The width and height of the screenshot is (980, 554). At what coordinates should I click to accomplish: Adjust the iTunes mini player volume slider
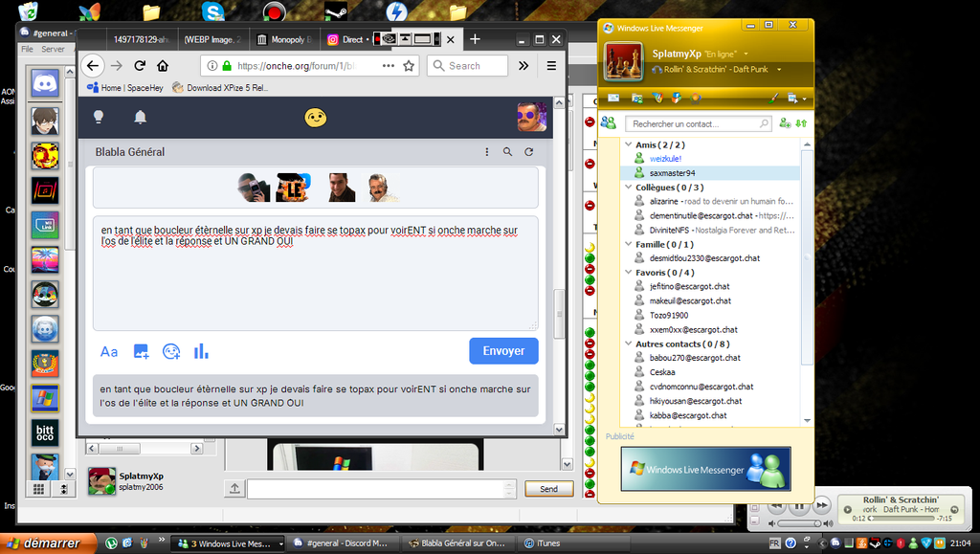point(799,523)
